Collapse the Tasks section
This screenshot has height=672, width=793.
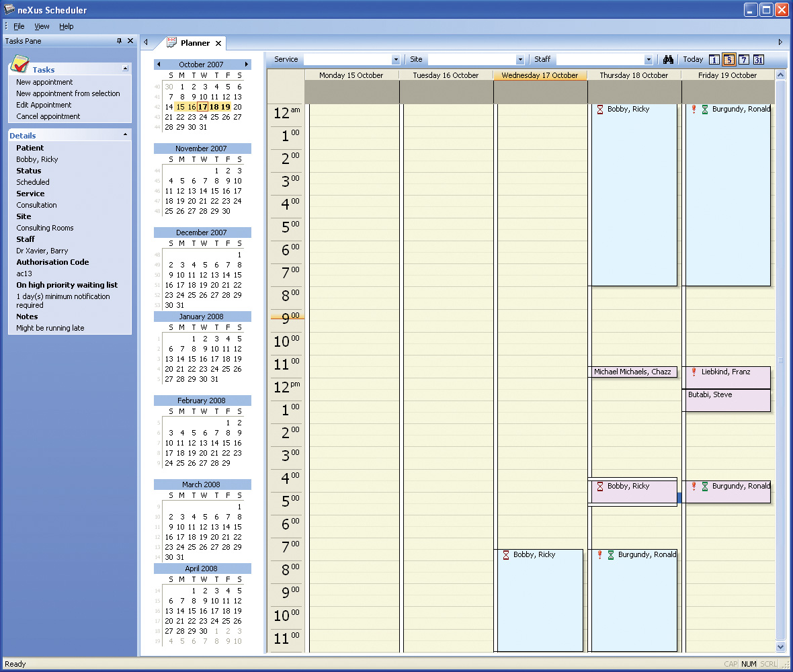pos(125,69)
